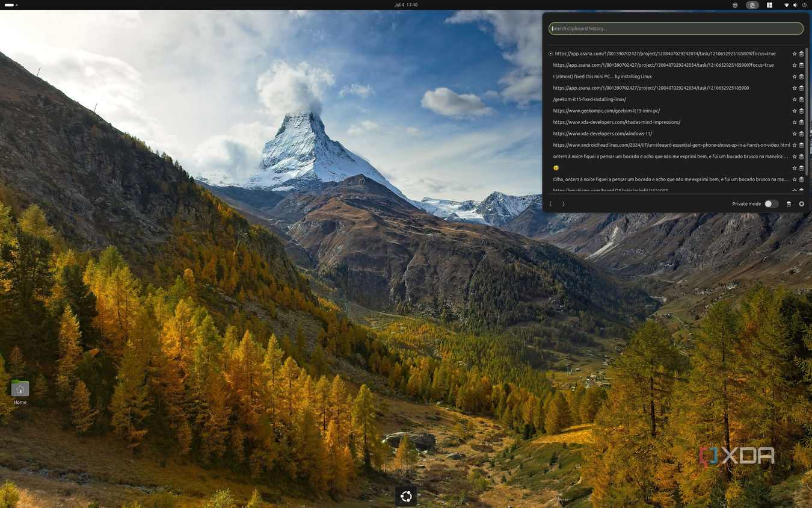The height and width of the screenshot is (508, 812).
Task: Open the system menu via the power icon
Action: 804,5
